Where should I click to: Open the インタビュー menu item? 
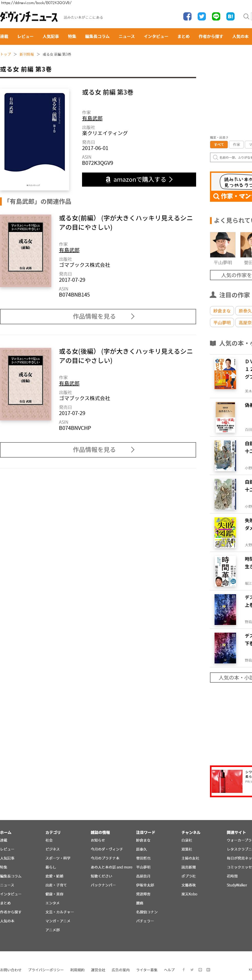tap(156, 36)
